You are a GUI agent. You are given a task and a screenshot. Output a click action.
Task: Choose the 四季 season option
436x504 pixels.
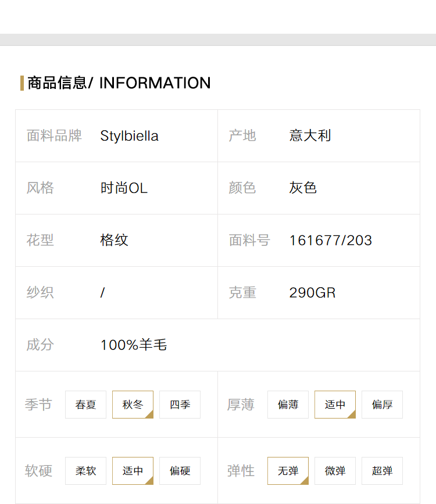(x=180, y=405)
